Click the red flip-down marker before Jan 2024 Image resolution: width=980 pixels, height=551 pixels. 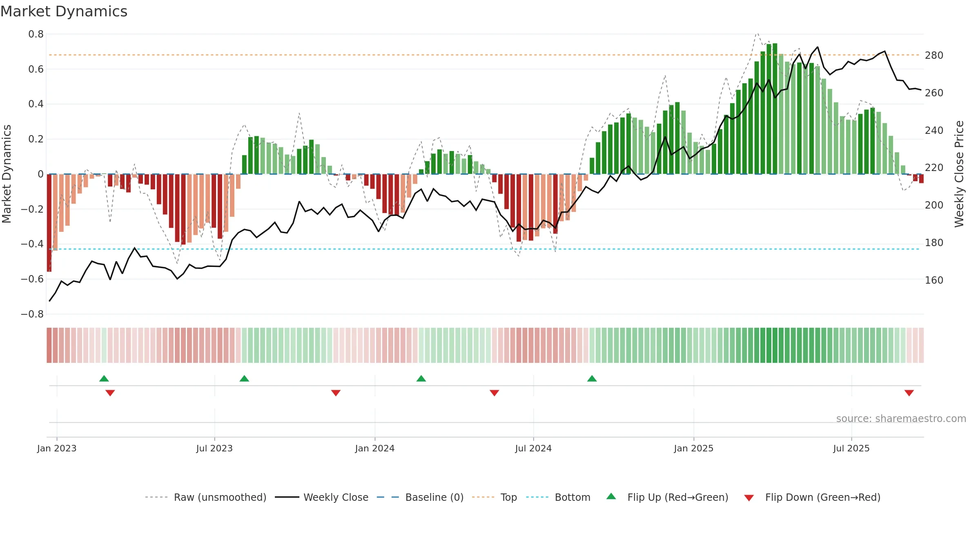tap(336, 393)
